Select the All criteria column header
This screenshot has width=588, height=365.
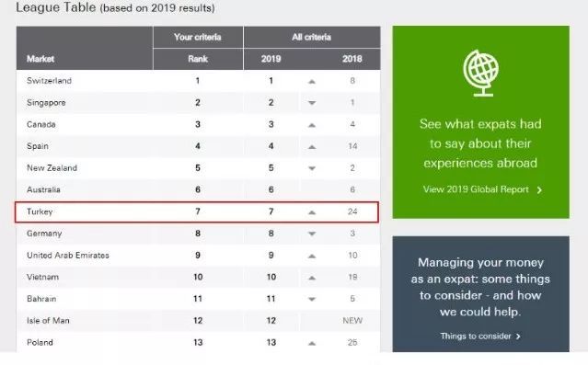tap(312, 37)
